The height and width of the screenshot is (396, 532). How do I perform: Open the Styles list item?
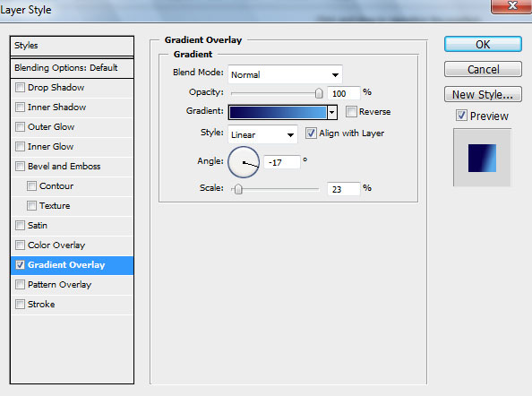[72, 46]
